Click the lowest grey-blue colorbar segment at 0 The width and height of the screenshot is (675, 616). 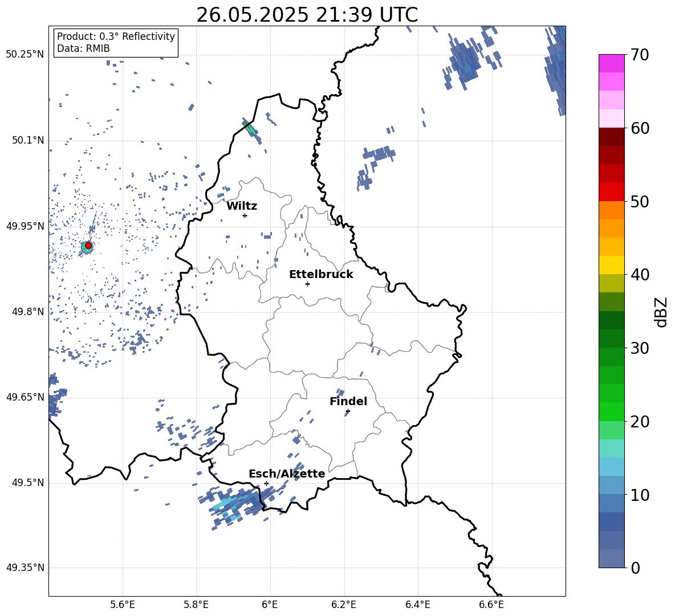(x=611, y=558)
